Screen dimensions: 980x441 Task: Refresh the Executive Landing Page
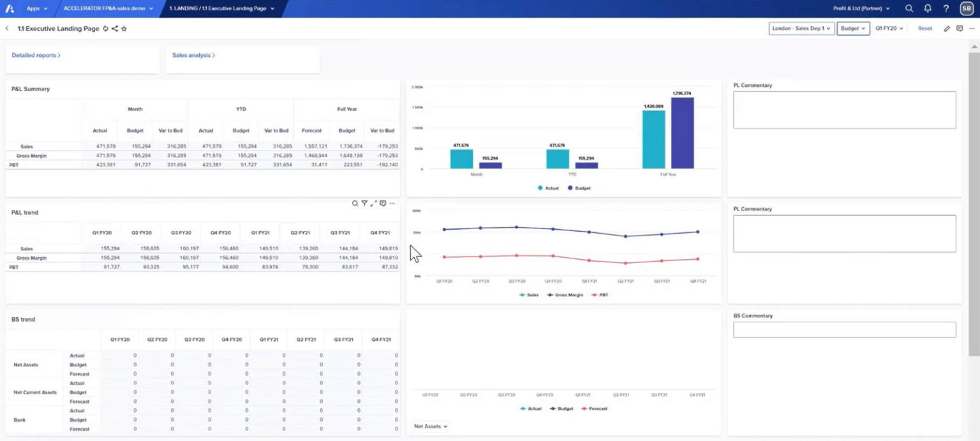point(104,28)
